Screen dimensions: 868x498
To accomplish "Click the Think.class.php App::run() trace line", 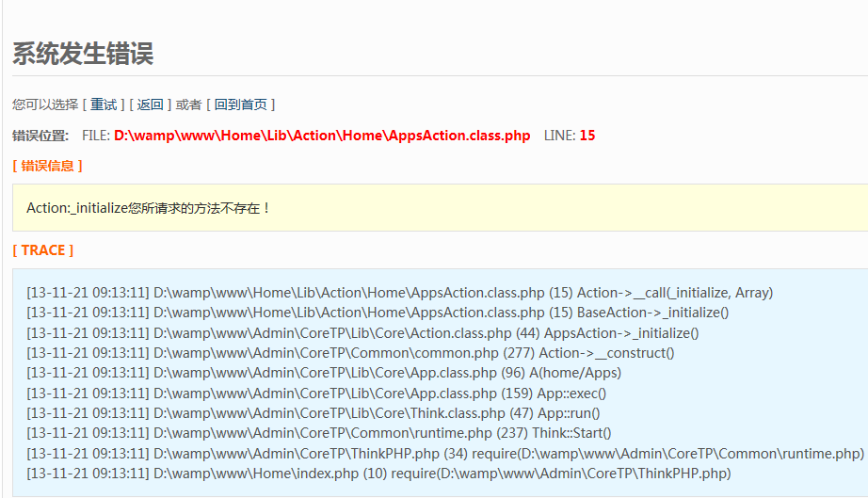I will [313, 413].
